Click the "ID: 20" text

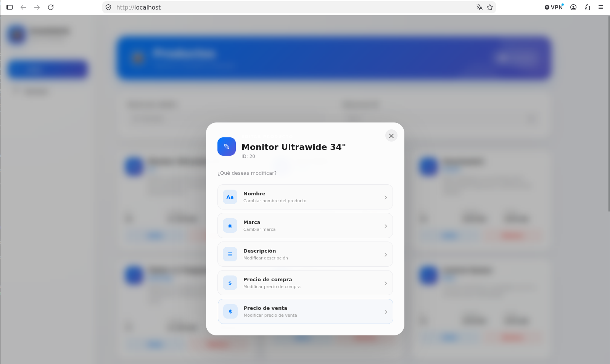point(248,156)
